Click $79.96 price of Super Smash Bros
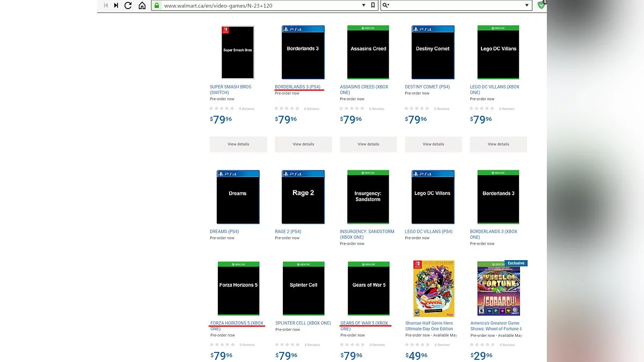Viewport: 644px width, 362px height. 221,120
